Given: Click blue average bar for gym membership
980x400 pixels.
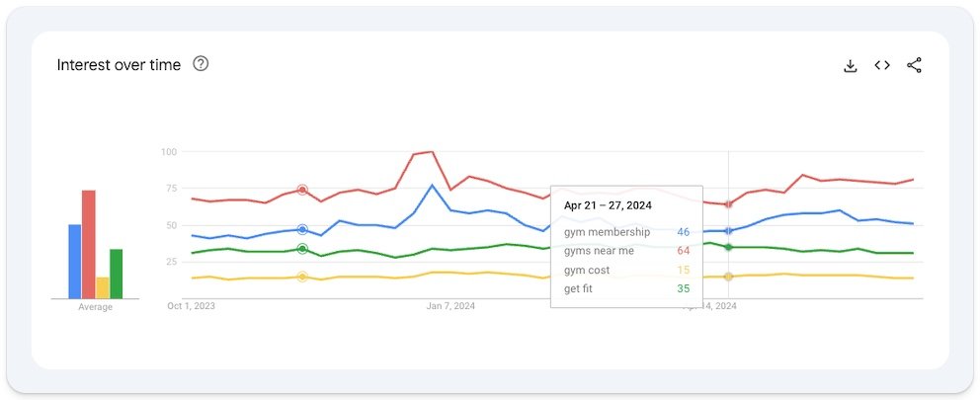Looking at the screenshot, I should click(x=74, y=262).
